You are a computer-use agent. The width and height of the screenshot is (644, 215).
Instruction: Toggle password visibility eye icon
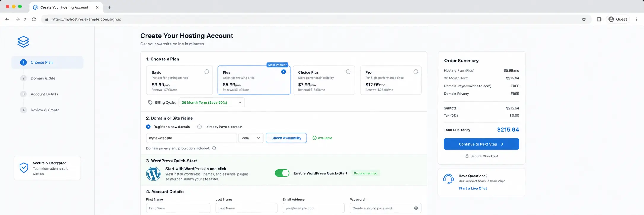coord(416,208)
